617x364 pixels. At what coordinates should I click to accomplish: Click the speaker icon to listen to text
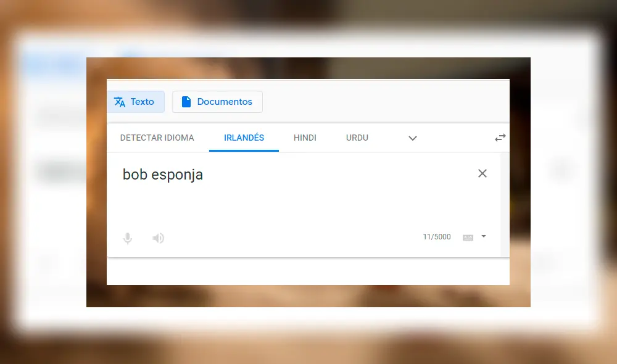pos(158,238)
